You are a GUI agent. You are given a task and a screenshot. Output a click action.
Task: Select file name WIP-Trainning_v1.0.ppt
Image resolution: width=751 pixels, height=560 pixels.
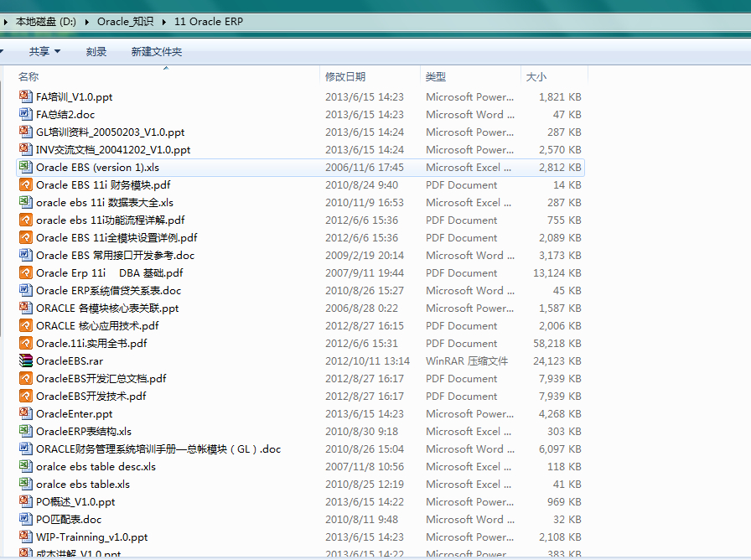92,537
